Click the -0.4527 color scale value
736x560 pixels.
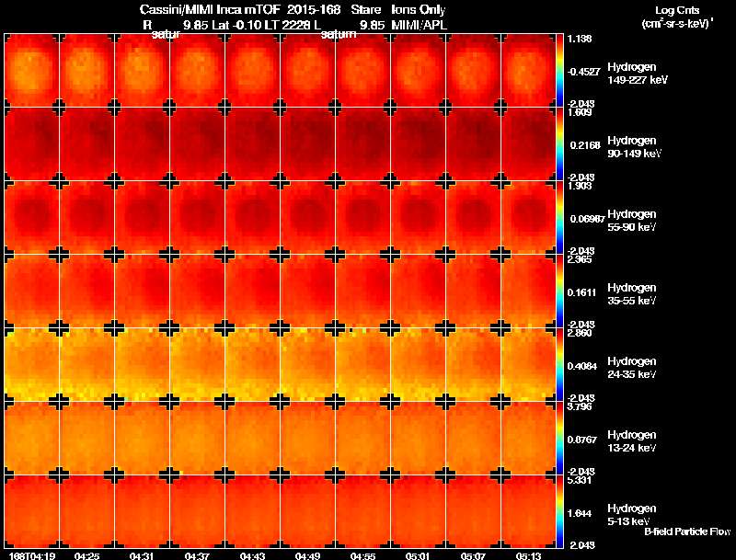tap(583, 72)
